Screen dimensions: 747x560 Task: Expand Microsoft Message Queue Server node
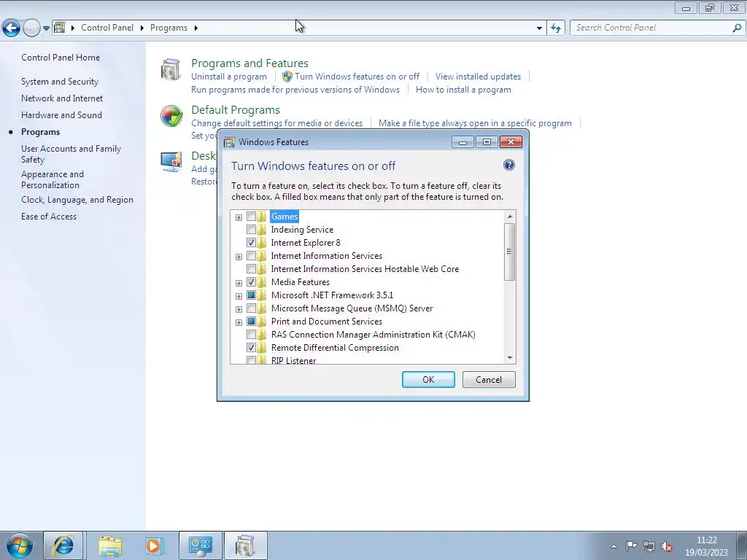(x=239, y=309)
